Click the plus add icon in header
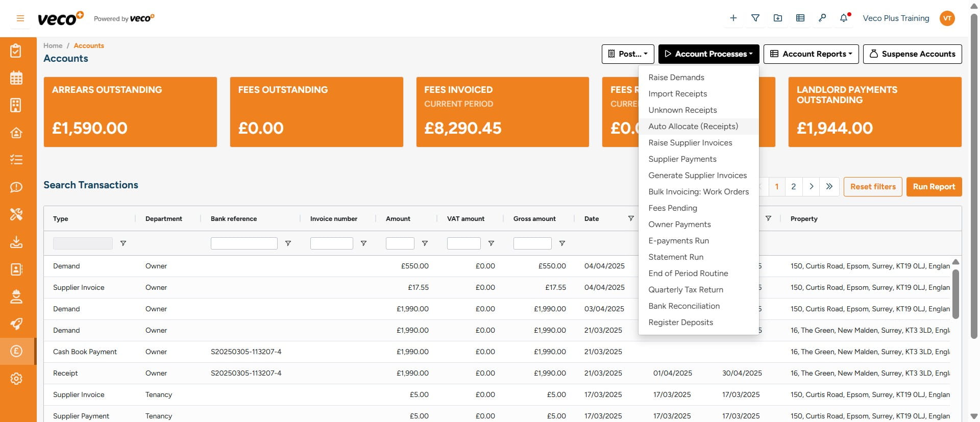 coord(733,18)
